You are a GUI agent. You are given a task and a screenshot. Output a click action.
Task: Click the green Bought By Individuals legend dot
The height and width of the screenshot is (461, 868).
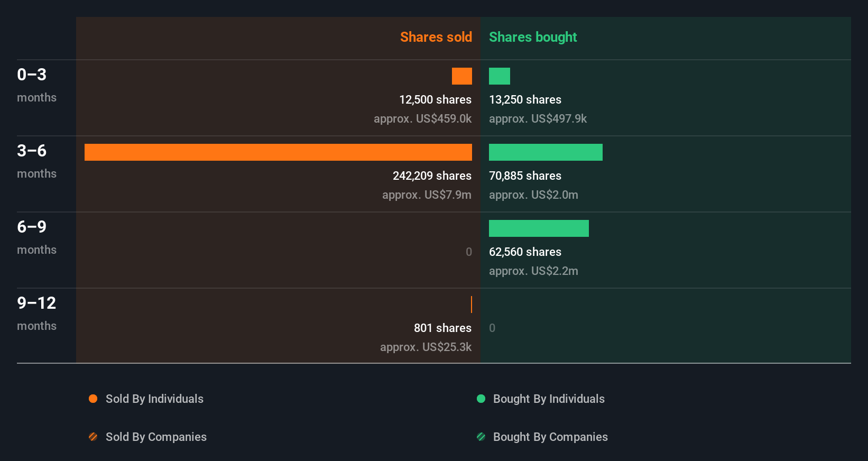[x=481, y=399]
